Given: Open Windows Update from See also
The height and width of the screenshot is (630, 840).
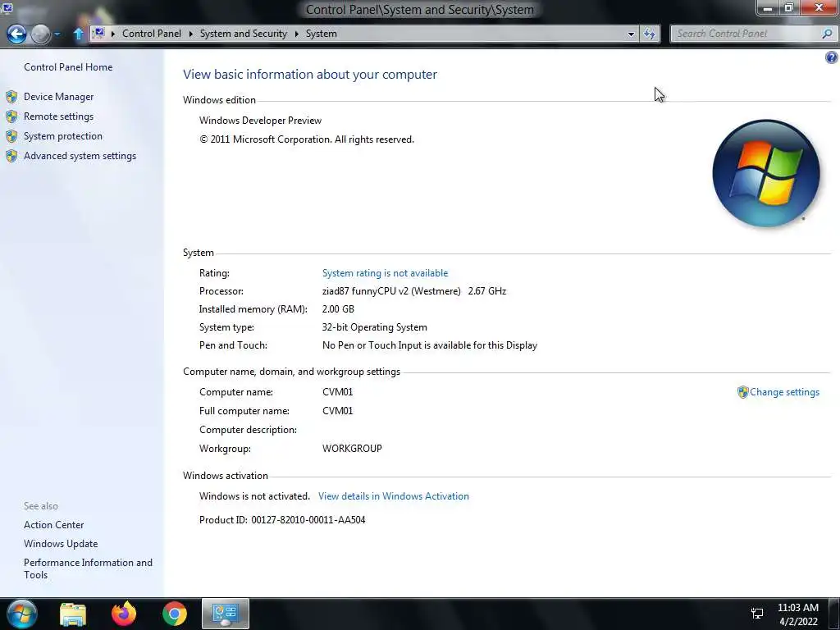Looking at the screenshot, I should click(x=61, y=544).
